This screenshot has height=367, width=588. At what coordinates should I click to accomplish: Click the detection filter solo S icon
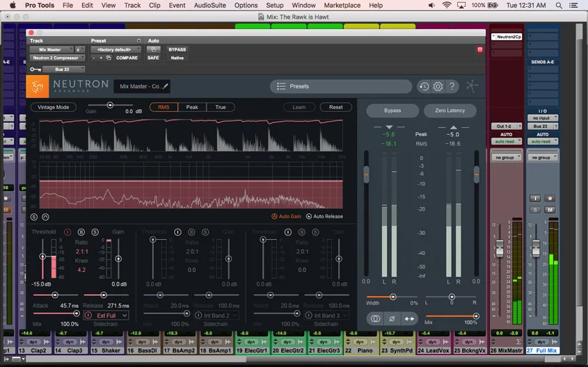click(x=34, y=217)
